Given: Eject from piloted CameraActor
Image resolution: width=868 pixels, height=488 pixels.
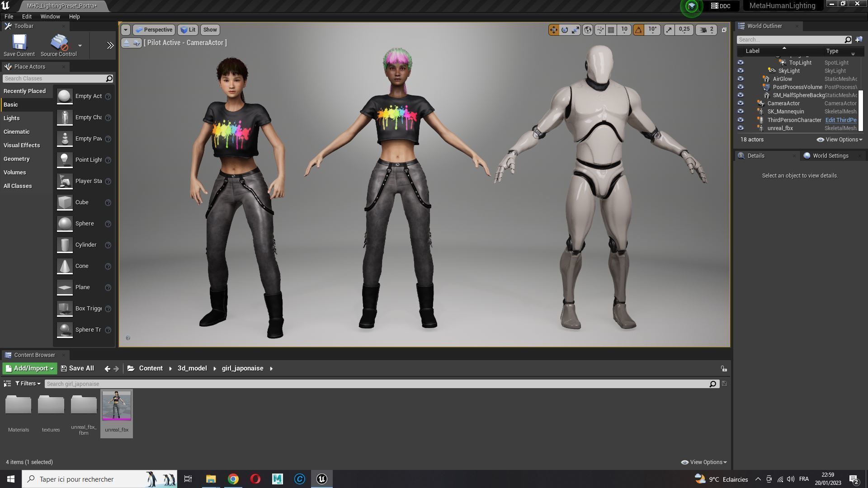Looking at the screenshot, I should (x=127, y=43).
